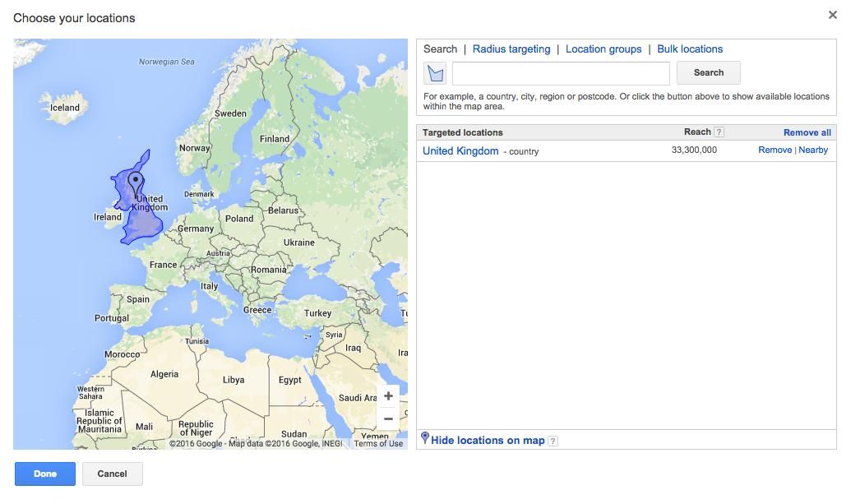
Task: Hide locations on map
Action: (486, 440)
